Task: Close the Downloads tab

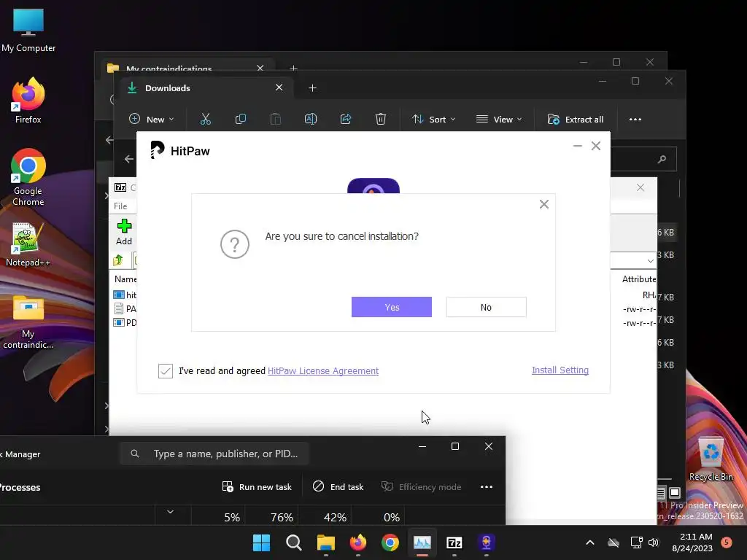Action: pos(279,87)
